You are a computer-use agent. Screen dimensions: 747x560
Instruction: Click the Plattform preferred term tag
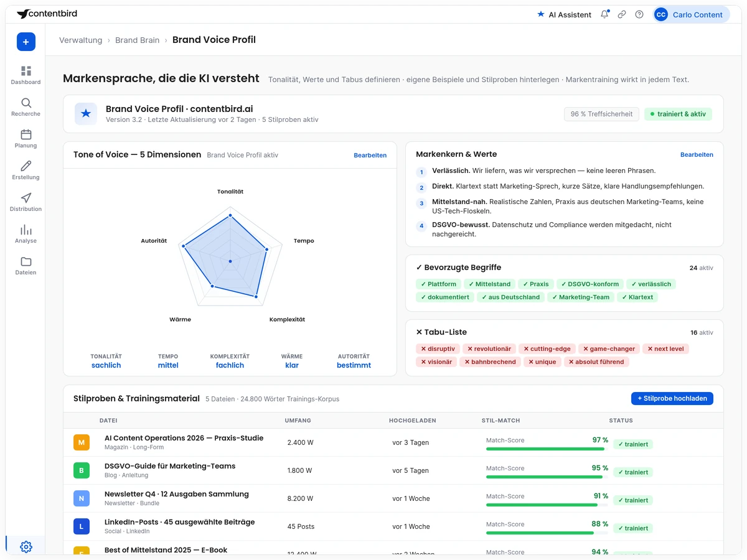click(x=438, y=284)
